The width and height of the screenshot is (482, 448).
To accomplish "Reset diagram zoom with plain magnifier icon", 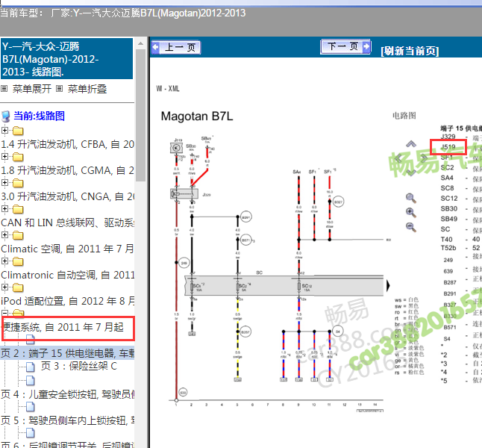I will [x=411, y=198].
